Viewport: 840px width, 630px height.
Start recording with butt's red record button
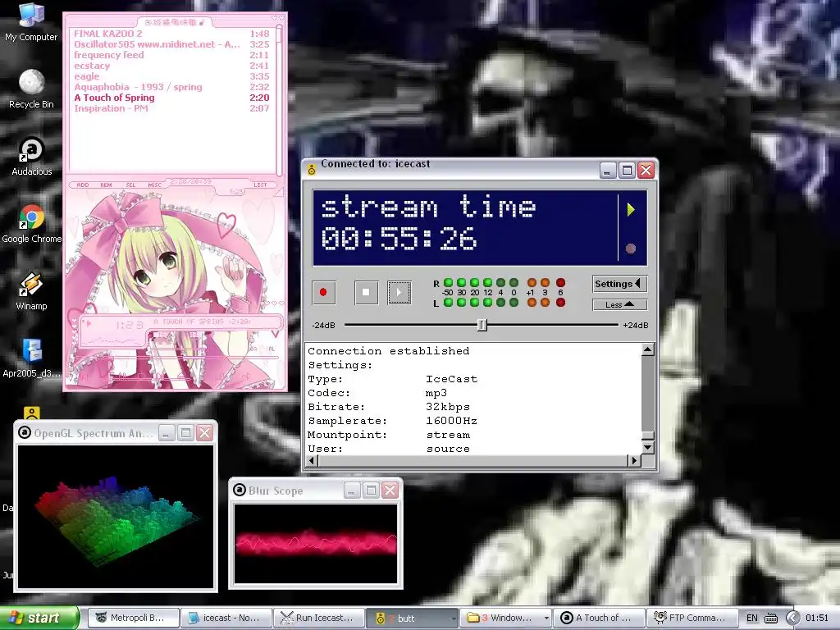click(x=323, y=293)
